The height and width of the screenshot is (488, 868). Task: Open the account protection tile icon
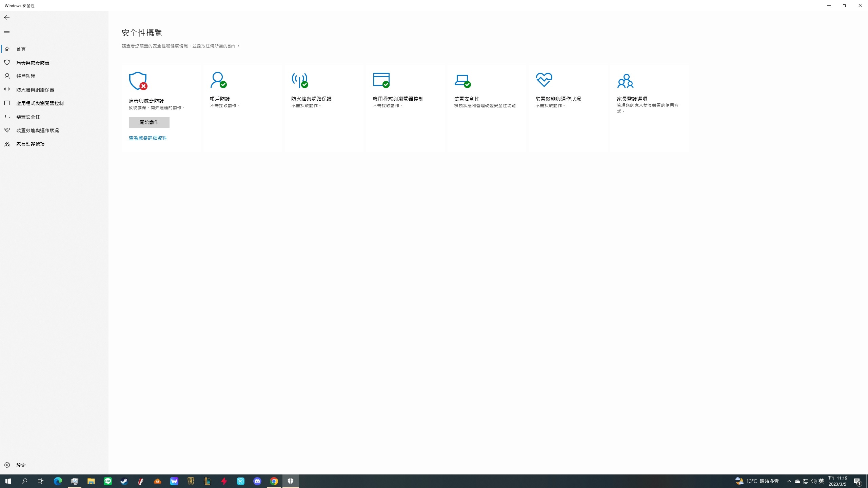218,80
